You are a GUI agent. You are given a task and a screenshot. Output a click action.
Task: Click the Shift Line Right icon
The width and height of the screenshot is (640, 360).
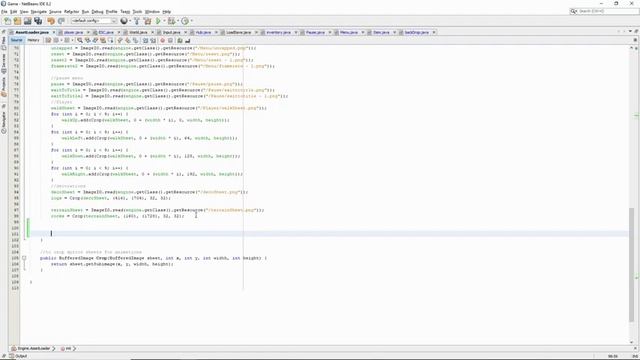(x=153, y=40)
